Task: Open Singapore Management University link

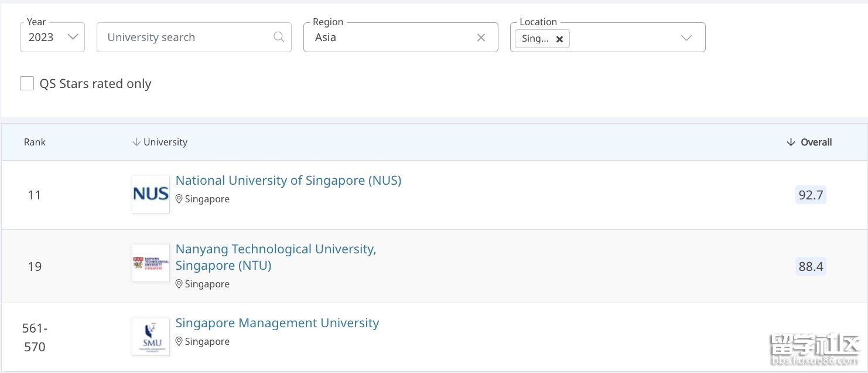Action: 277,323
